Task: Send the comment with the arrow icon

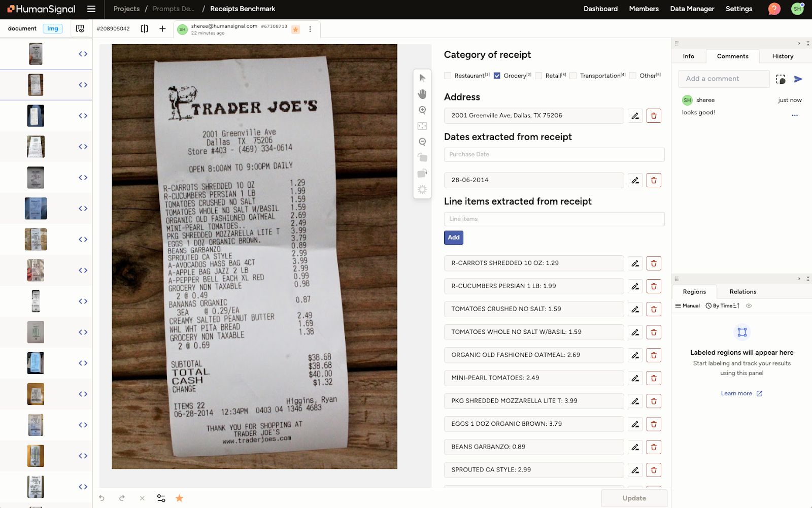Action: point(798,79)
